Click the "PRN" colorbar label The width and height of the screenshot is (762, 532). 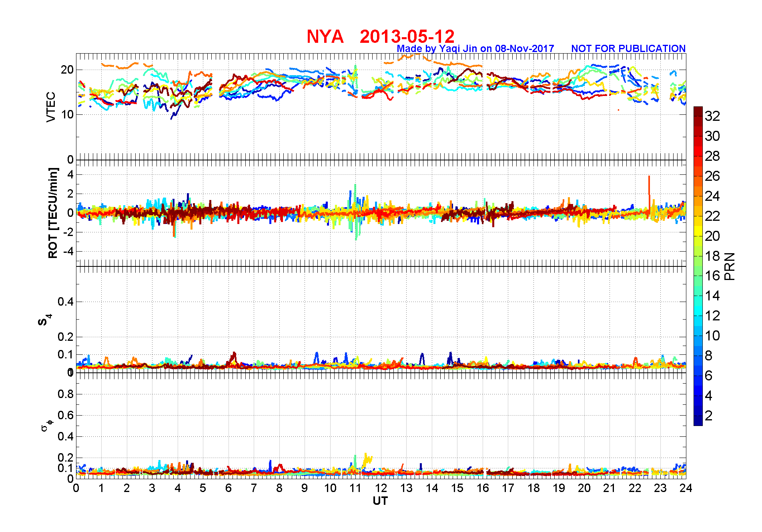pyautogui.click(x=730, y=266)
